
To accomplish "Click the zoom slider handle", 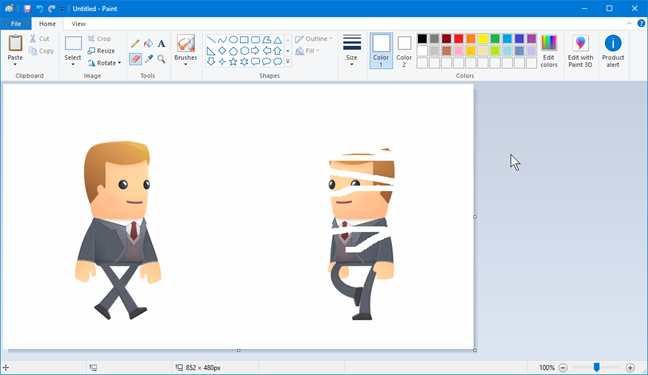I will (596, 367).
